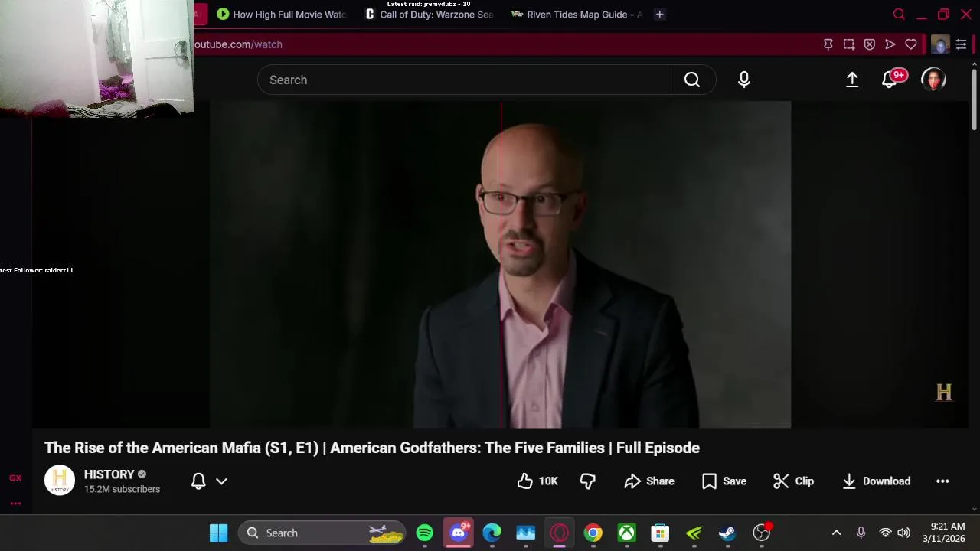Screen dimensions: 980x551
Task: Switch to Riven Tides Map Guide tab
Action: point(577,15)
